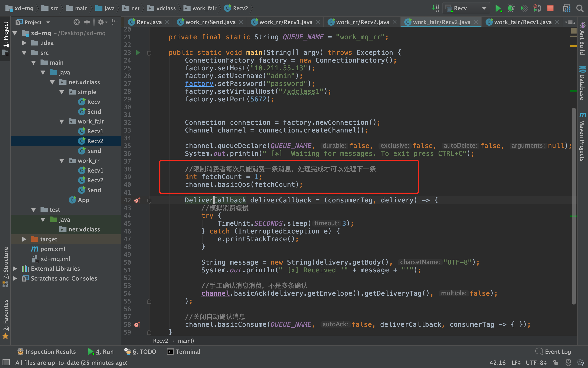
Task: Open the Inspection Results tool window
Action: click(x=47, y=351)
